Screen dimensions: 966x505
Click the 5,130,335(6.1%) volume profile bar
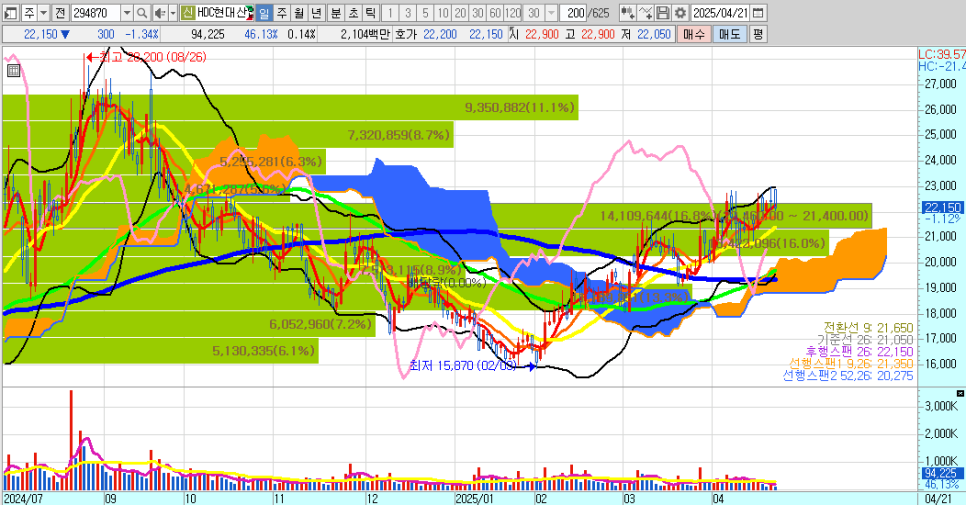click(160, 350)
